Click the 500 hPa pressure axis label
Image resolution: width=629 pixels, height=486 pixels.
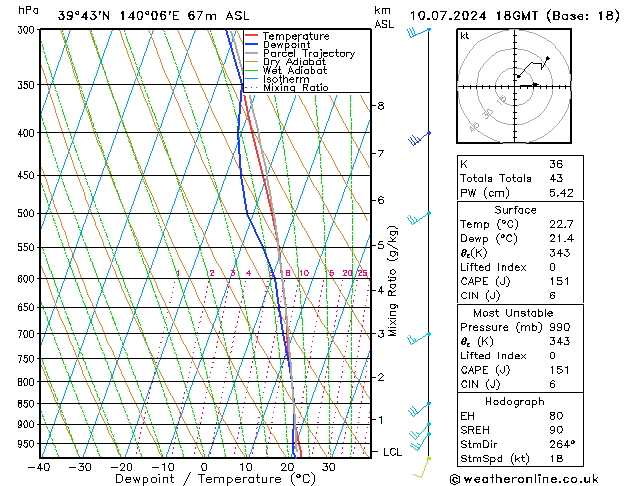(26, 213)
